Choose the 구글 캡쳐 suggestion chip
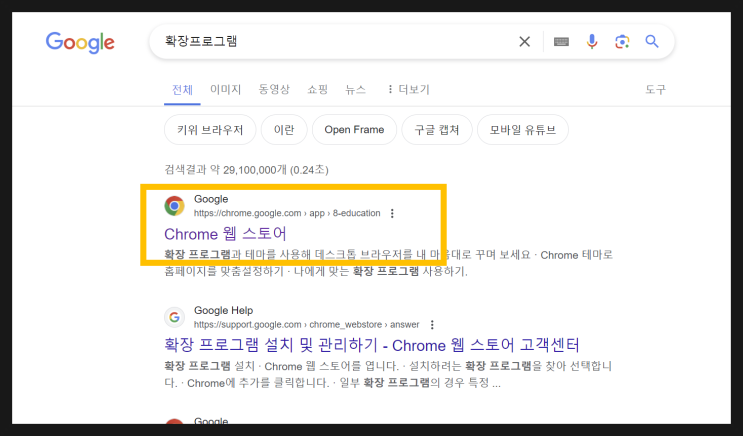The height and width of the screenshot is (436, 743). (437, 130)
